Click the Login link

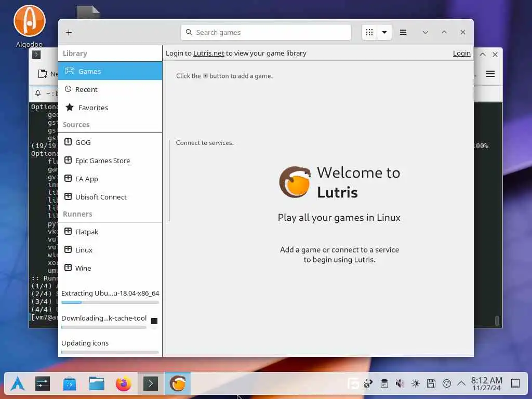[461, 54]
